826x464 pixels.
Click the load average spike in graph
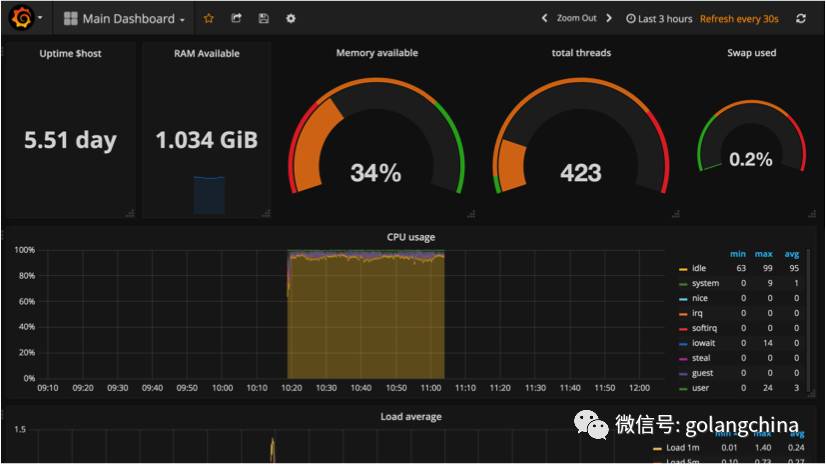point(272,449)
